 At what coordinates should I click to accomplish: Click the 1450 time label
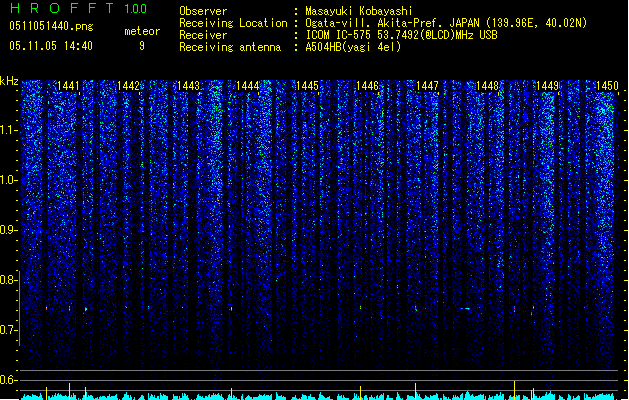607,86
